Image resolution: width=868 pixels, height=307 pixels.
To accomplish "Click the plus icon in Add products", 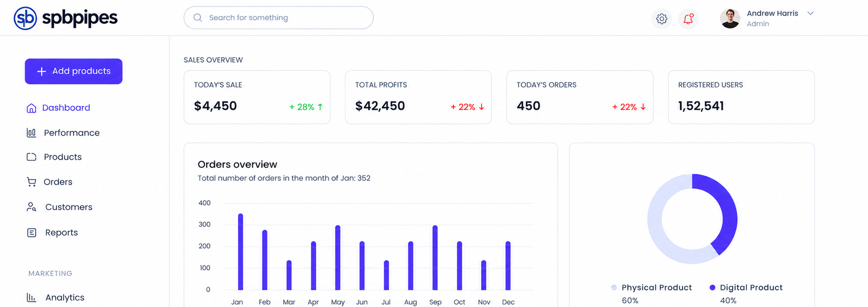I will click(42, 71).
